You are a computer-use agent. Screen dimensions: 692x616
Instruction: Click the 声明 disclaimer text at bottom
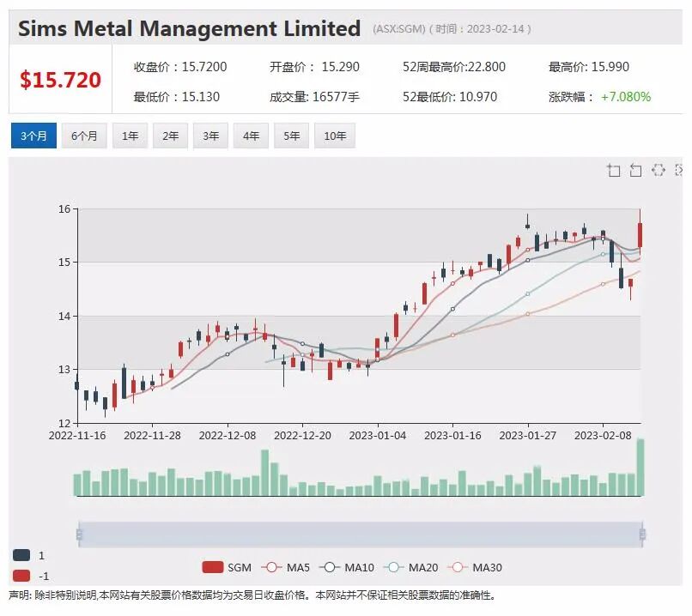point(252,595)
